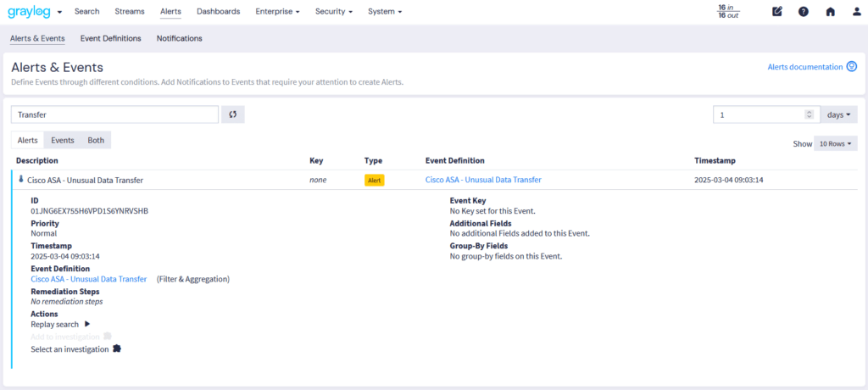Screen dimensions: 868x390
Task: Click the Alerts documentation lightbulb icon
Action: click(852, 66)
